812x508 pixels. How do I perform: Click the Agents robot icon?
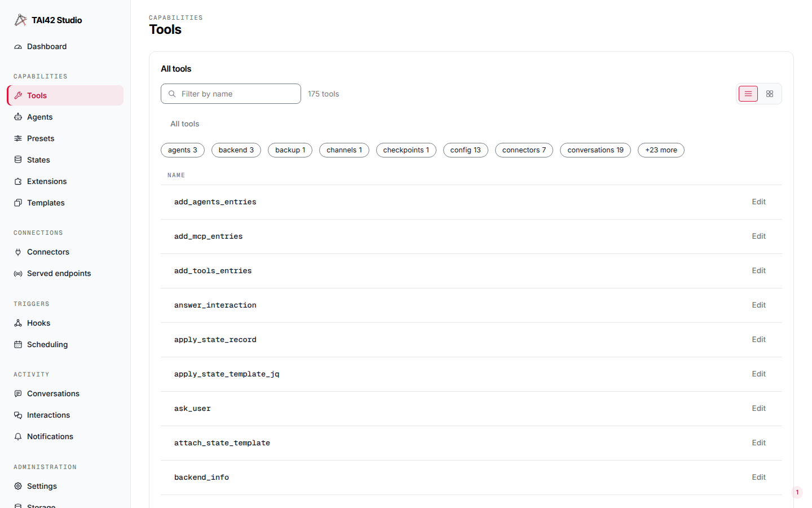click(18, 117)
